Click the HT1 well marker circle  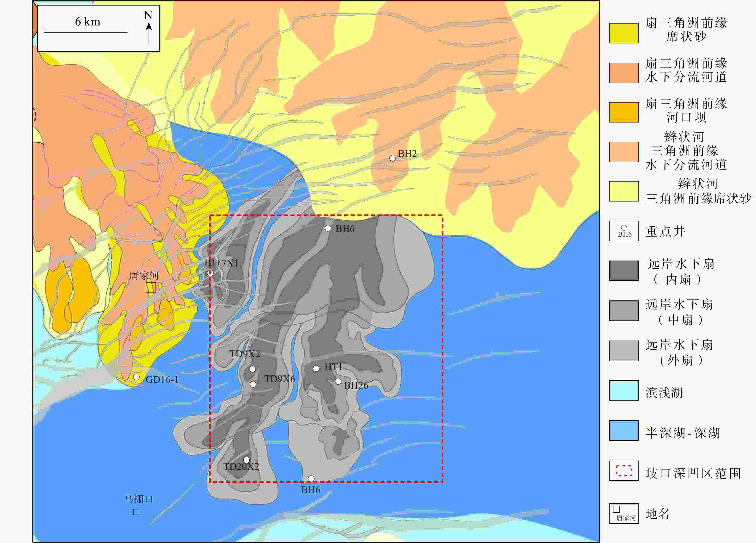pyautogui.click(x=316, y=368)
